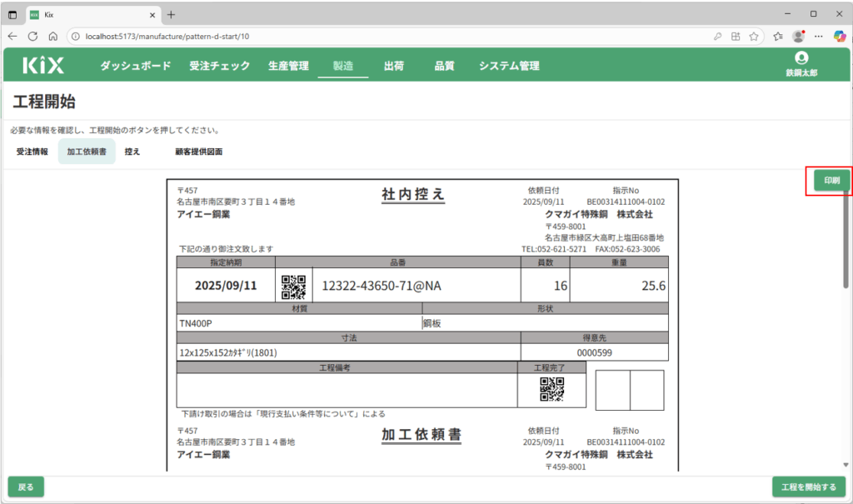This screenshot has width=853, height=504.
Task: Click the Kix logo in header
Action: 43,65
